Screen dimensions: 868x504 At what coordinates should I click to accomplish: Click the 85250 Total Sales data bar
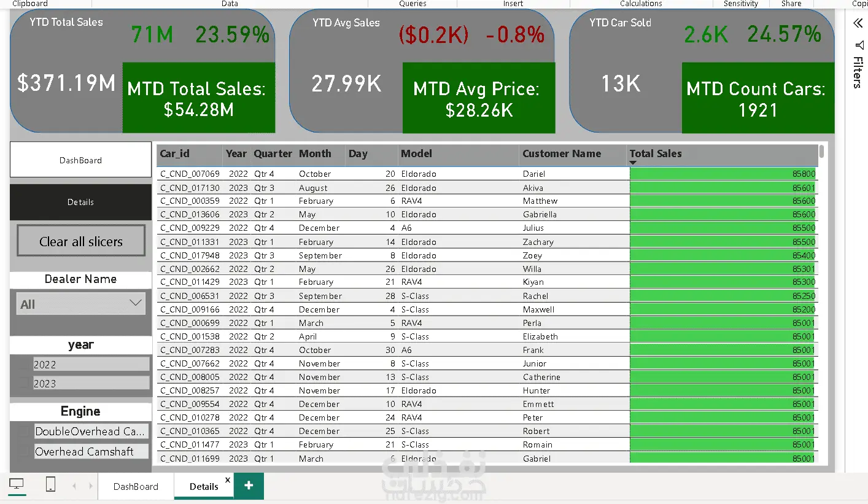coord(723,296)
